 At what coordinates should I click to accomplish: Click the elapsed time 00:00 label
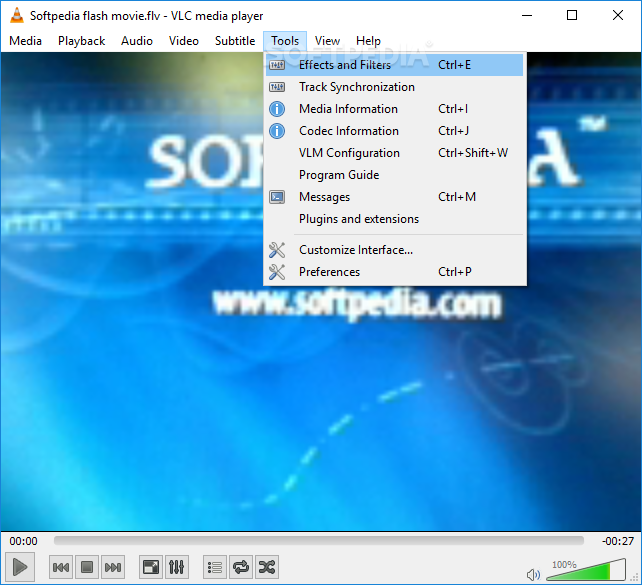pos(23,541)
